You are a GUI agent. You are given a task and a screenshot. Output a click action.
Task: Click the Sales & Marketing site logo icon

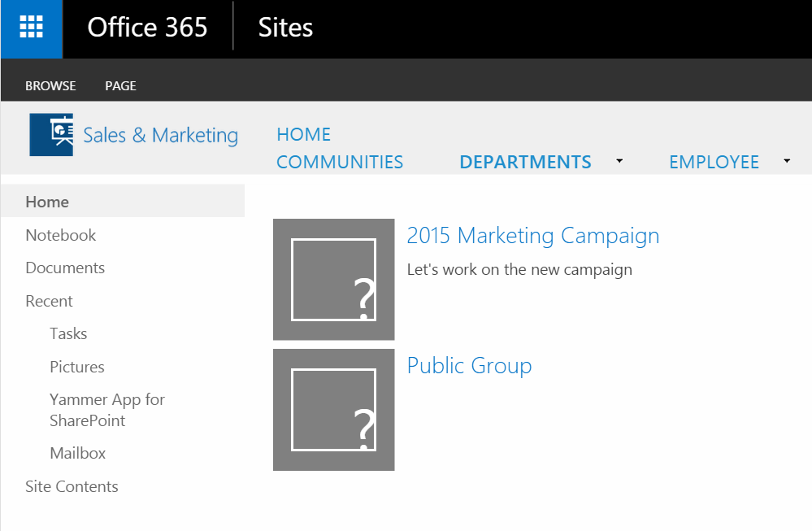tap(51, 135)
